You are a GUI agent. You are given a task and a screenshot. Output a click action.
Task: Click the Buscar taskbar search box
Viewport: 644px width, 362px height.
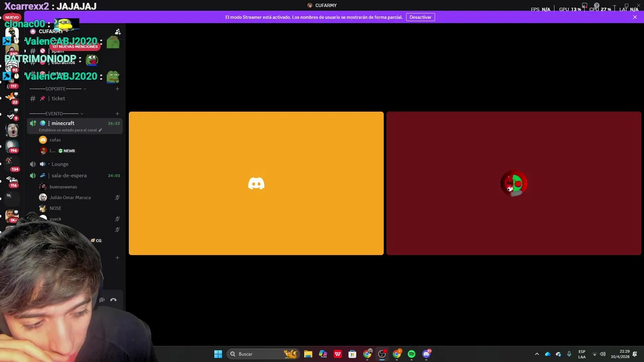pyautogui.click(x=264, y=354)
